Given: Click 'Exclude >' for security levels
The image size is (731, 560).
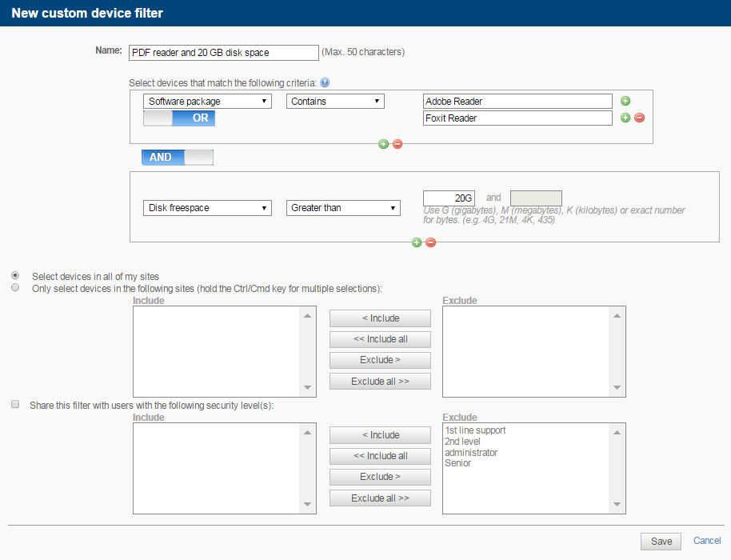Looking at the screenshot, I should click(x=380, y=477).
